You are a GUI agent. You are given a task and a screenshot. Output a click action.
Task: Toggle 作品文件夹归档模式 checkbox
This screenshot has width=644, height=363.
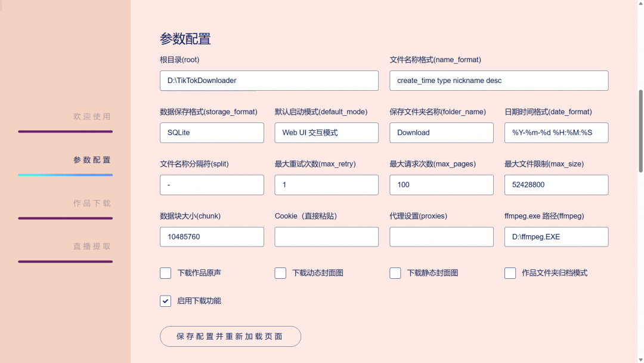pos(510,273)
